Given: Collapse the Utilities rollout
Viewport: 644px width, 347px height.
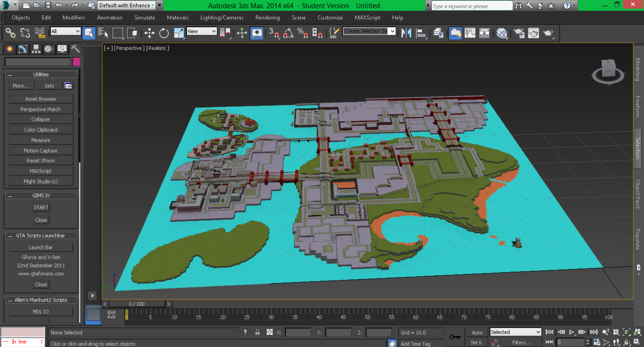Looking at the screenshot, I should pyautogui.click(x=41, y=74).
